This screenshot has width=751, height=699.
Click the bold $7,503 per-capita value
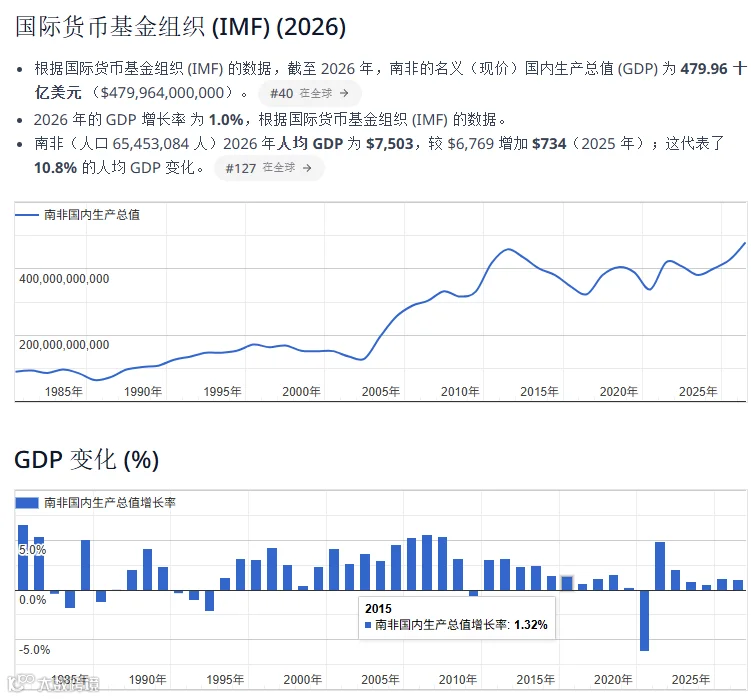pos(389,143)
